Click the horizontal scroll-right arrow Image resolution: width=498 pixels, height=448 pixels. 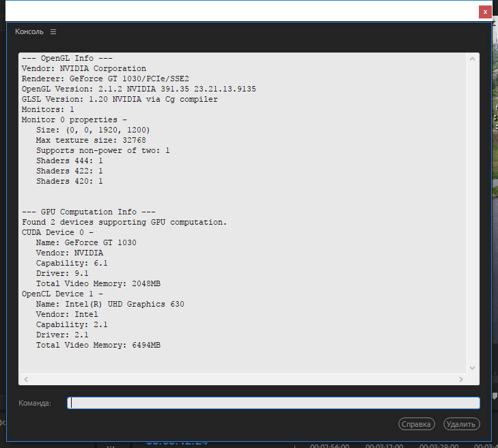[461, 379]
